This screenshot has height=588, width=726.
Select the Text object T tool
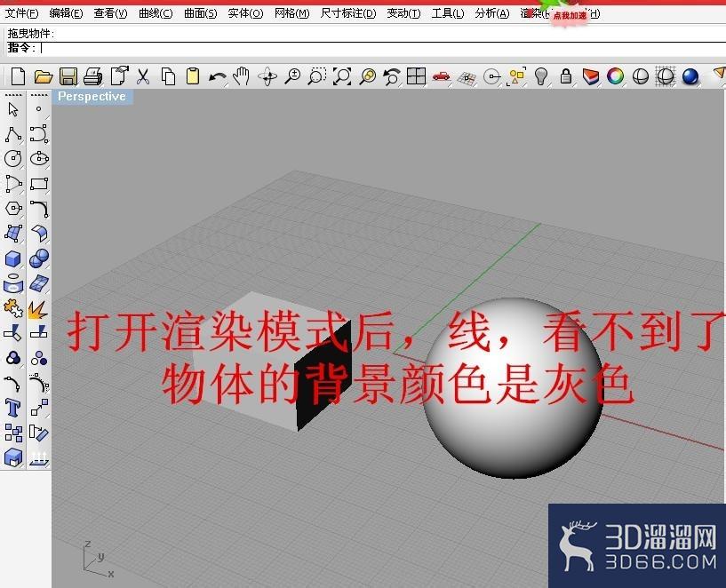[13, 408]
